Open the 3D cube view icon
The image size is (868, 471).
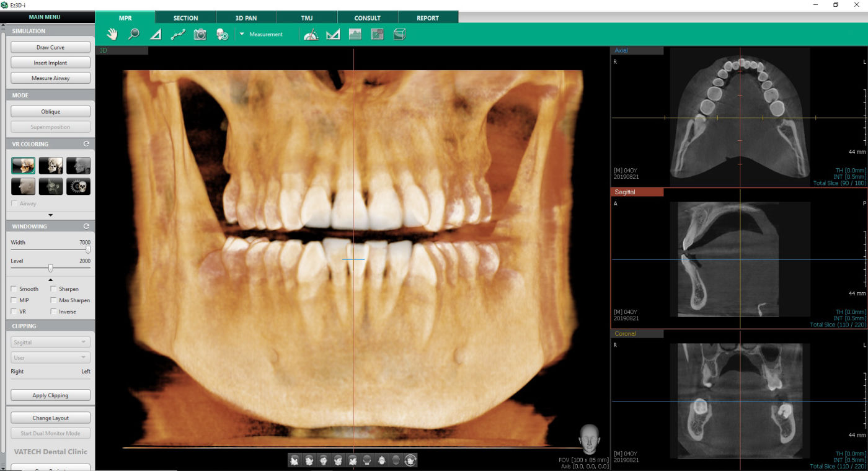coord(399,34)
